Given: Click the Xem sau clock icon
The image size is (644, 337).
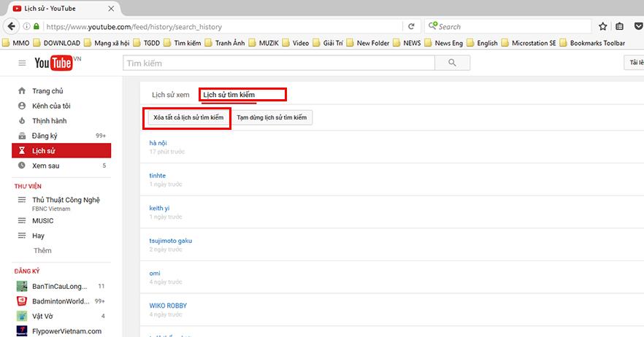Looking at the screenshot, I should point(22,166).
